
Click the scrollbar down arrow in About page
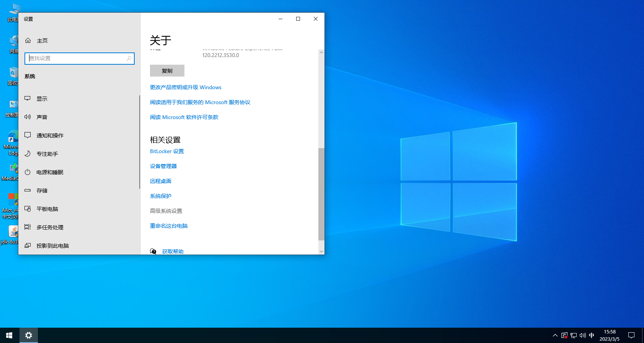pos(321,252)
